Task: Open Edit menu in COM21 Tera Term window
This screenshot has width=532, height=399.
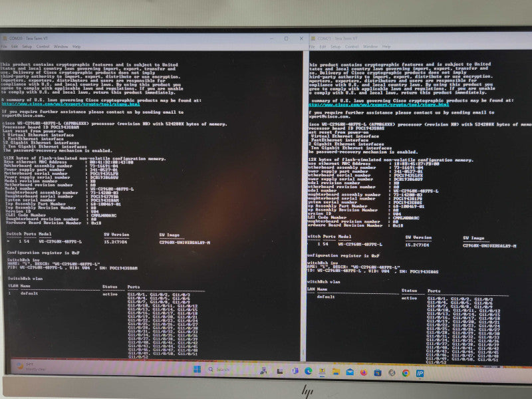Action: pyautogui.click(x=323, y=47)
